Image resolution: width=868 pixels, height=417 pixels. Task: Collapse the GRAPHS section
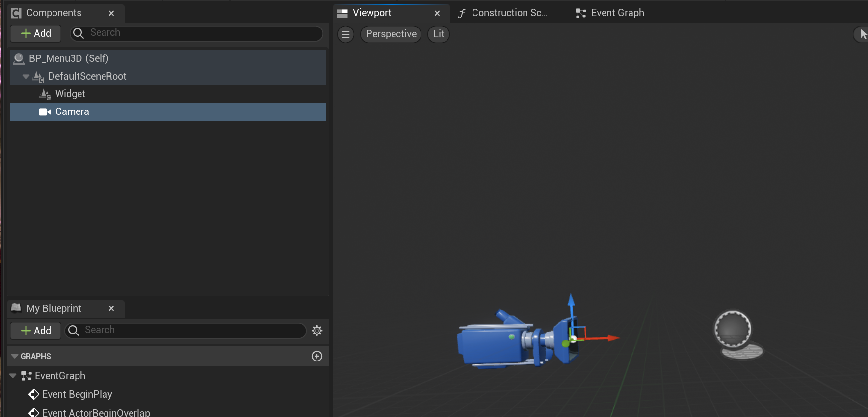[15, 356]
